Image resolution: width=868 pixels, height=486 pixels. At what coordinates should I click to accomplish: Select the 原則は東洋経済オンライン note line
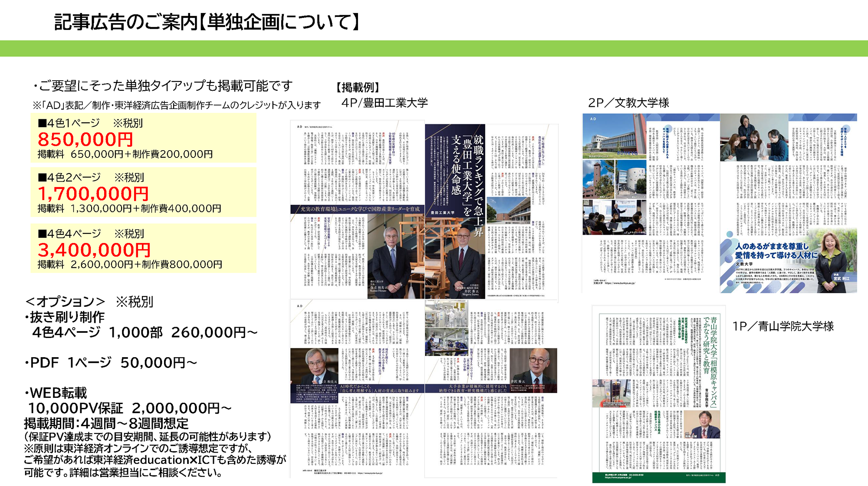click(138, 448)
